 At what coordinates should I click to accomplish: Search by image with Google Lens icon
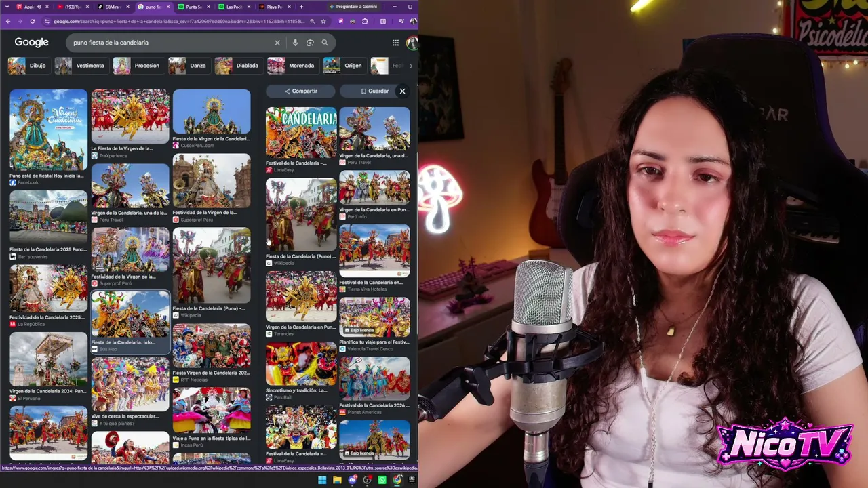tap(310, 43)
